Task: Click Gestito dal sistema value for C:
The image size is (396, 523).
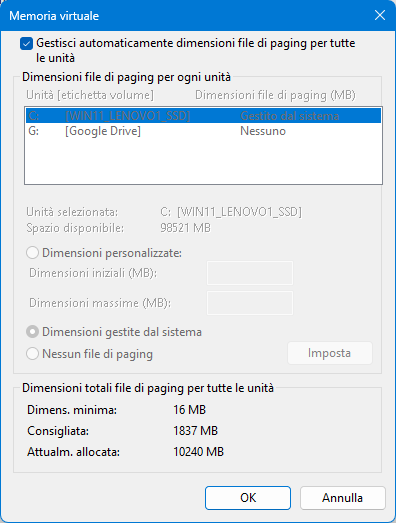Action: [290, 116]
